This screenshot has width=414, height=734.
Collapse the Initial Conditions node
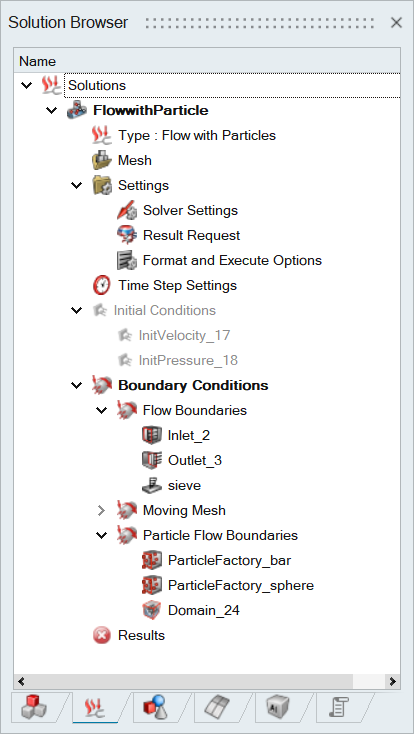click(76, 310)
